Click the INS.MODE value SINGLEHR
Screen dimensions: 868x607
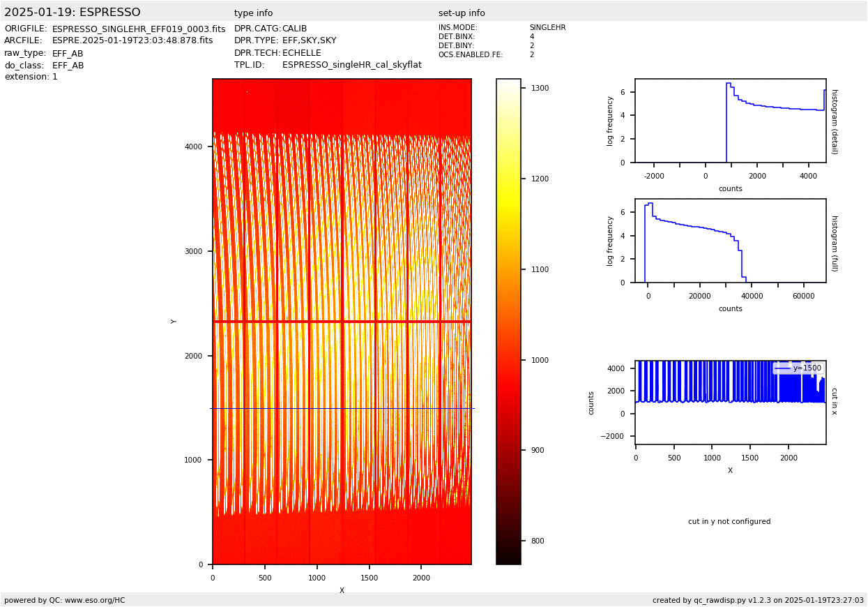pyautogui.click(x=547, y=28)
